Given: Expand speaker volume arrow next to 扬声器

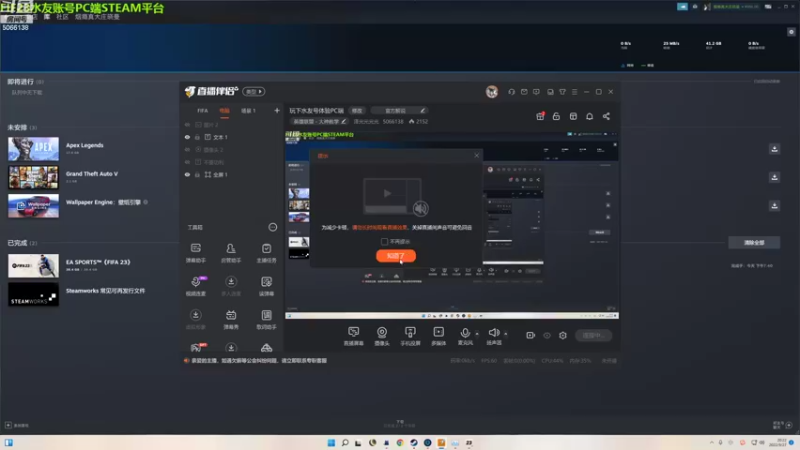Looking at the screenshot, I should coord(506,334).
